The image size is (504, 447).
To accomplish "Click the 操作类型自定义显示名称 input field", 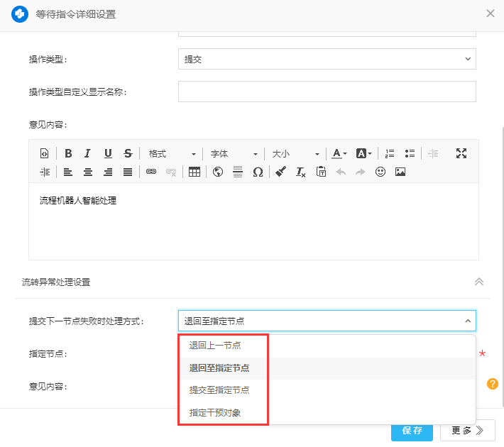I will tap(327, 92).
